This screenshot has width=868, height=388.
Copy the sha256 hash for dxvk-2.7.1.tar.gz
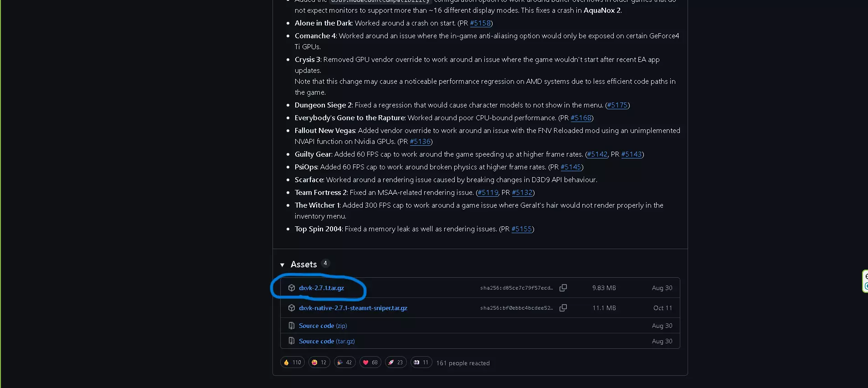tap(563, 288)
